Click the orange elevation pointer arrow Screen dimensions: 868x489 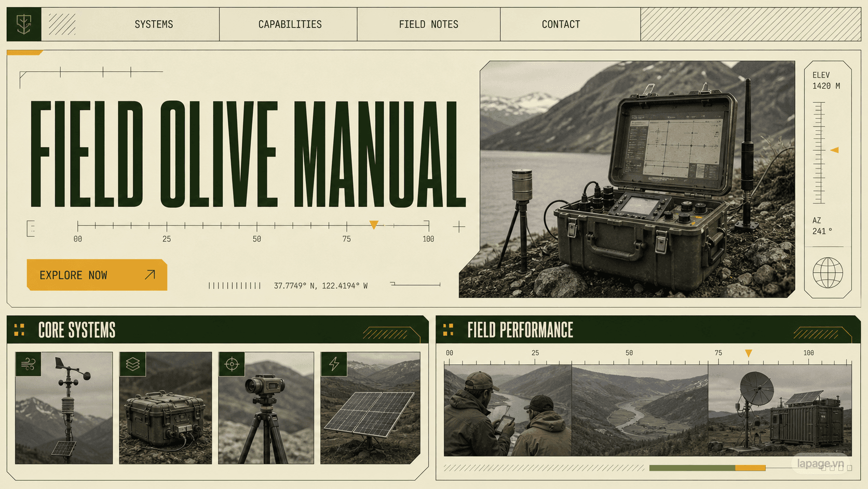(x=834, y=150)
